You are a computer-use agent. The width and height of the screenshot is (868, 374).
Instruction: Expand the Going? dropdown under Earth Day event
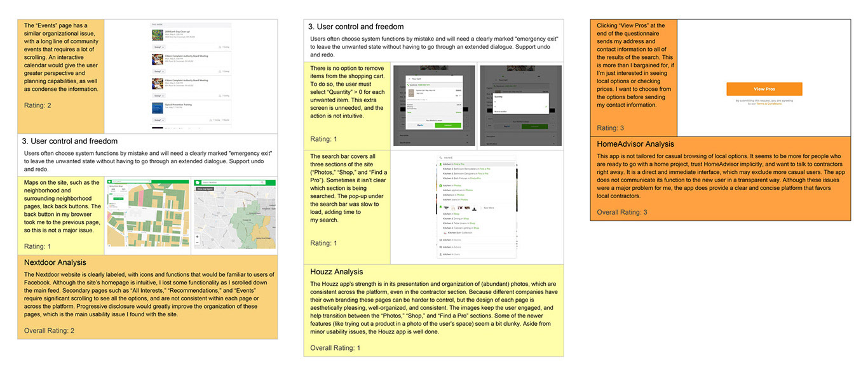pyautogui.click(x=159, y=47)
